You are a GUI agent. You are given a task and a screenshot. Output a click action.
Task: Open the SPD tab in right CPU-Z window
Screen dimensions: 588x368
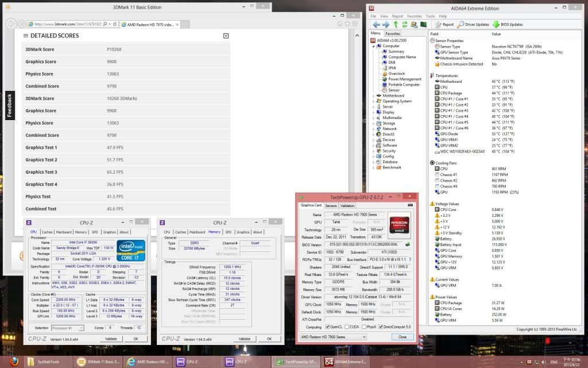229,232
